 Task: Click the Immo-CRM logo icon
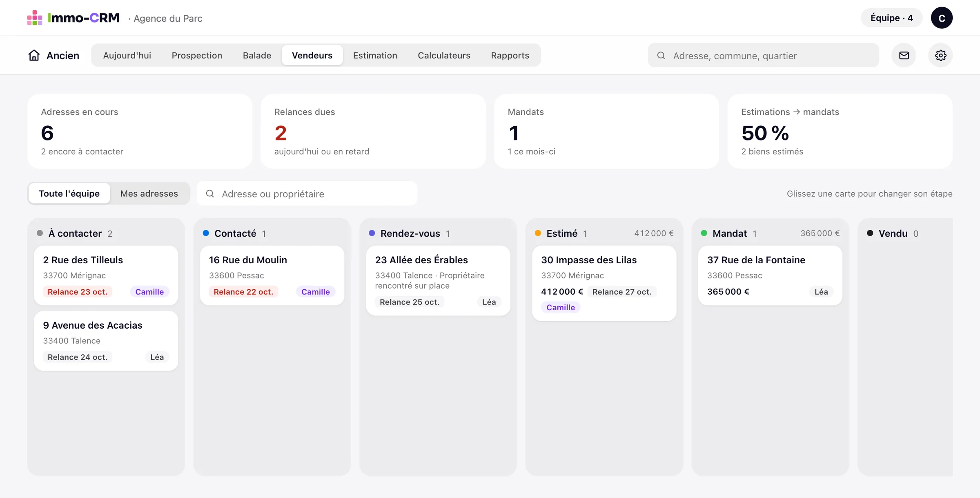[x=35, y=18]
